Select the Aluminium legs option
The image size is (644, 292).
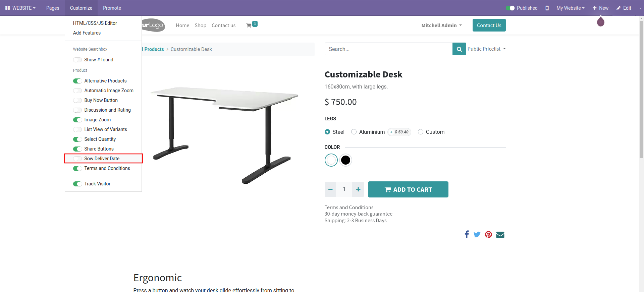pyautogui.click(x=354, y=132)
